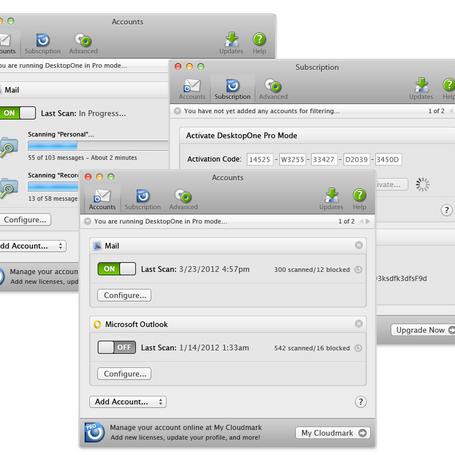Go to next status message in front window
Viewport: 455px width, 455px height.
tap(368, 221)
